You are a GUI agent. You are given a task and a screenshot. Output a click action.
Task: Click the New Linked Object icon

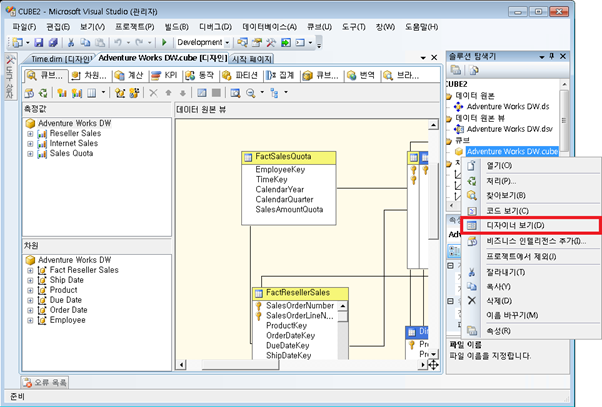click(134, 93)
